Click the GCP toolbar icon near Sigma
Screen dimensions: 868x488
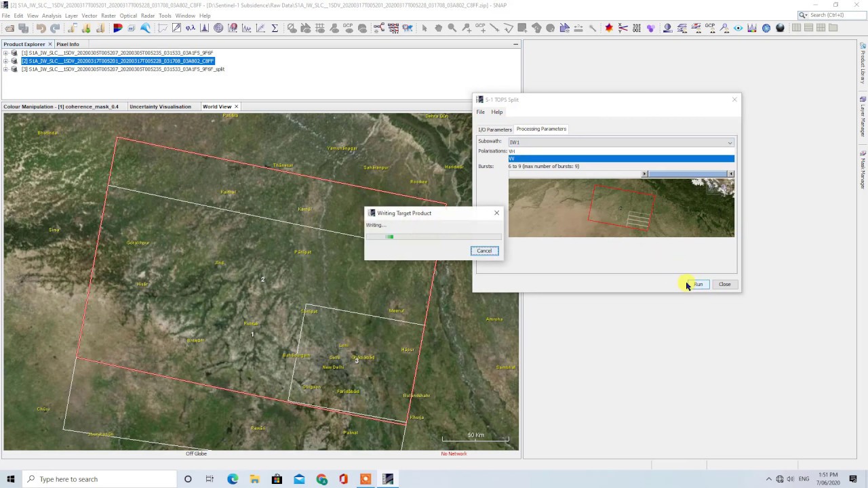coord(348,28)
